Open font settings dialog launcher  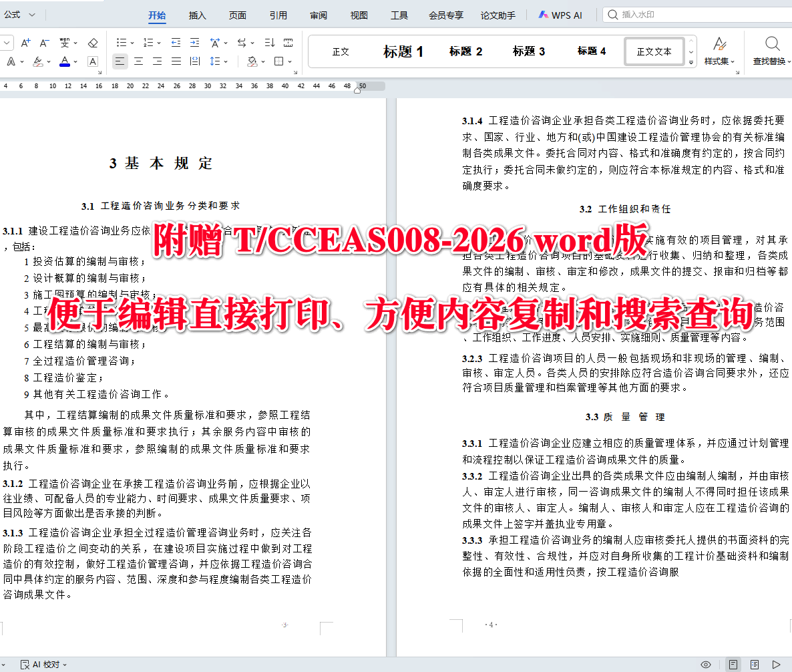100,72
